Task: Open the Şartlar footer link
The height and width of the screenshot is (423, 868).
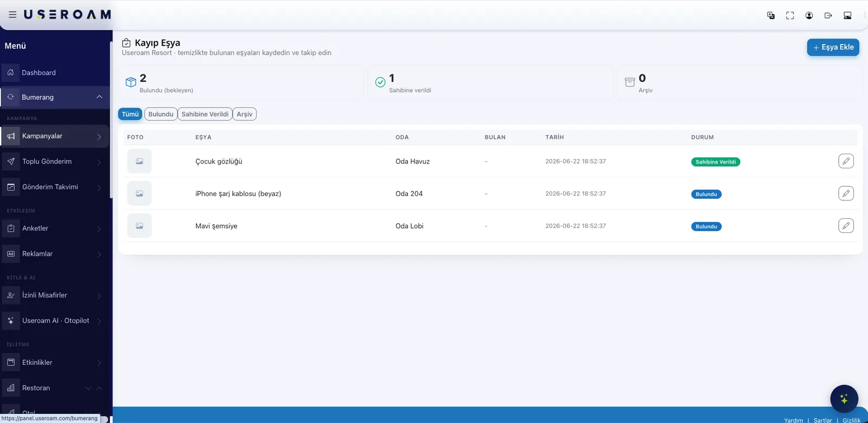Action: click(x=822, y=420)
